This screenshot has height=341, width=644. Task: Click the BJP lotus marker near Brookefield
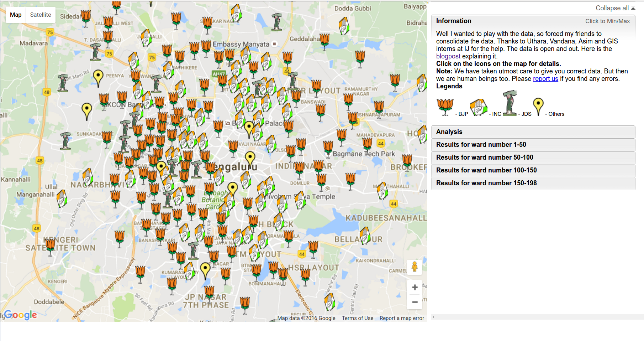tap(407, 163)
